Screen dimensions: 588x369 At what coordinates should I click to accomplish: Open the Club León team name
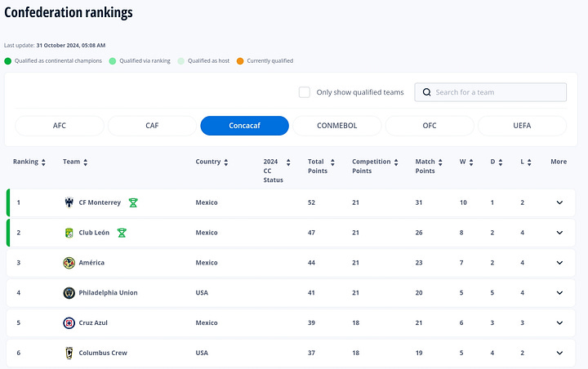94,233
